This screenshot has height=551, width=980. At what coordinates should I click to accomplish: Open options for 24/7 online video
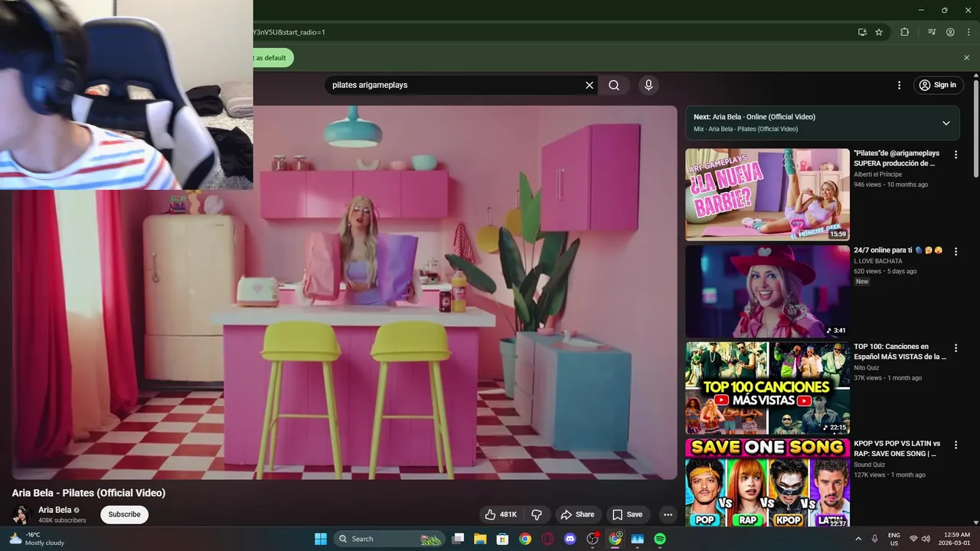(955, 251)
